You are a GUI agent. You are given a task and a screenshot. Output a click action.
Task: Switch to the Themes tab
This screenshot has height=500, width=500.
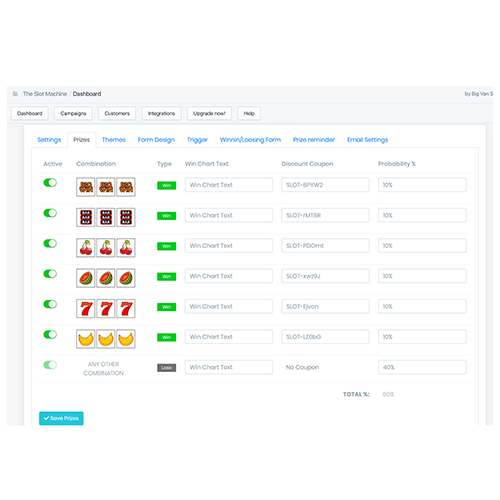click(x=114, y=140)
